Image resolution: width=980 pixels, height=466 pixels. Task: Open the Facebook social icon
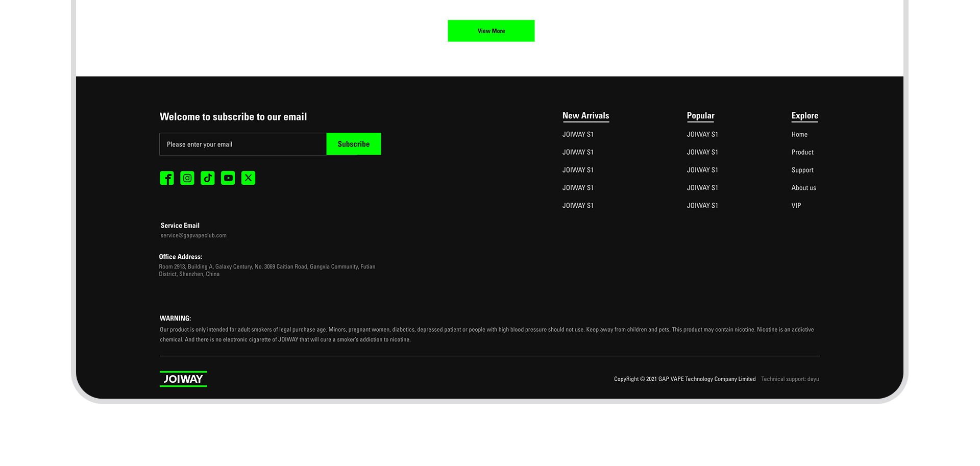point(167,178)
